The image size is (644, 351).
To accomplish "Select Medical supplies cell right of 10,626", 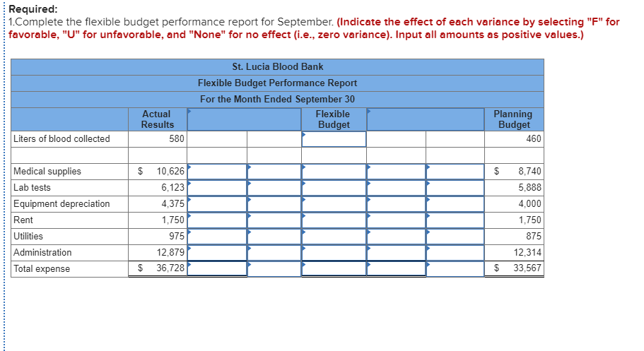I will pos(217,172).
